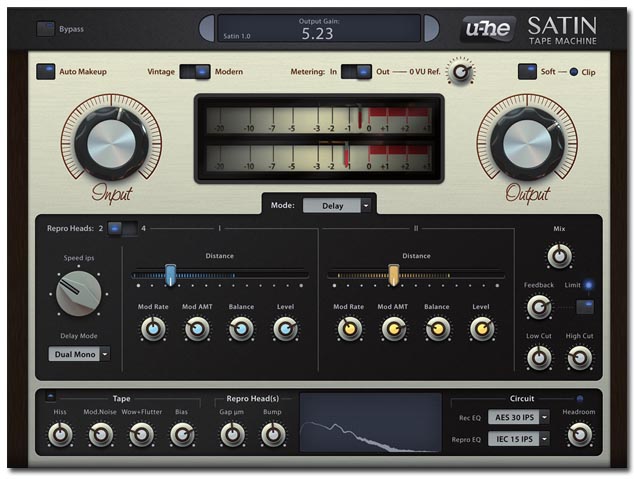Click the Gap µm knob
634x479 pixels.
232,435
